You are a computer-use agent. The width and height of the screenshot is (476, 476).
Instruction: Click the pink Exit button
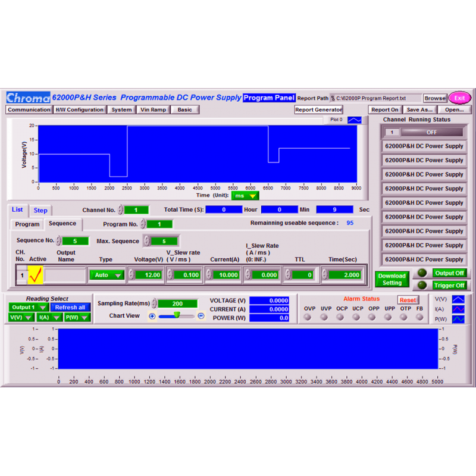459,98
